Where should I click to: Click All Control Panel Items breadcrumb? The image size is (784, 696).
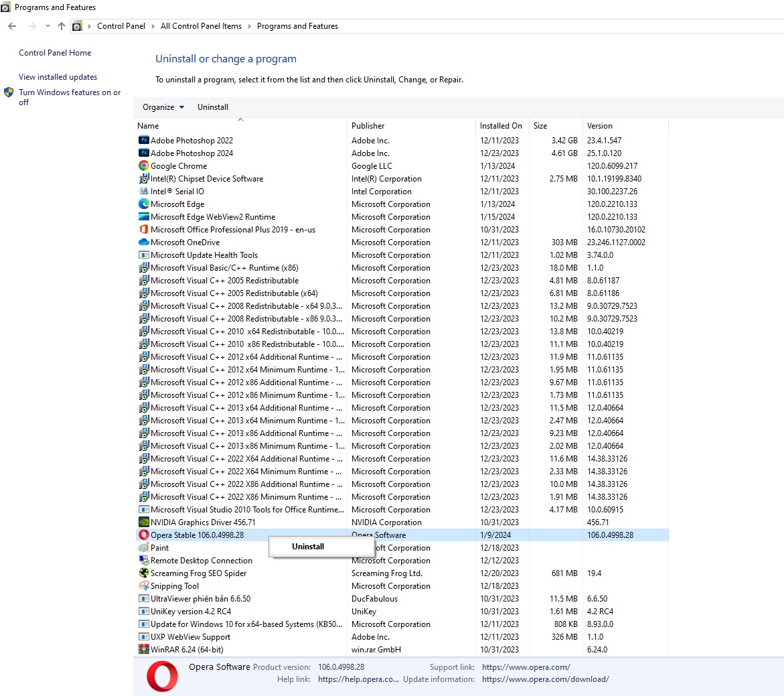point(201,26)
